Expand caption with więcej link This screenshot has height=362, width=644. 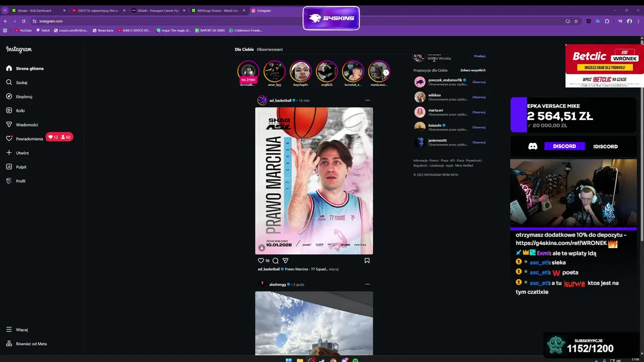[x=334, y=269]
